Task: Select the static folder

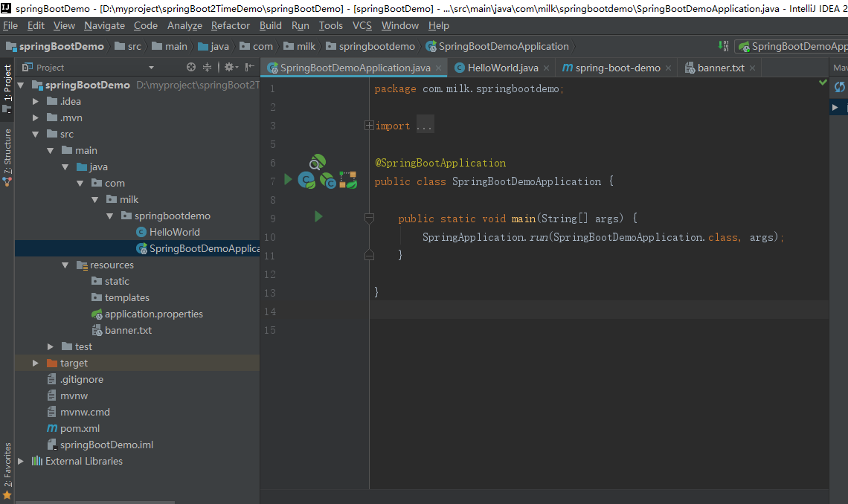Action: (117, 281)
